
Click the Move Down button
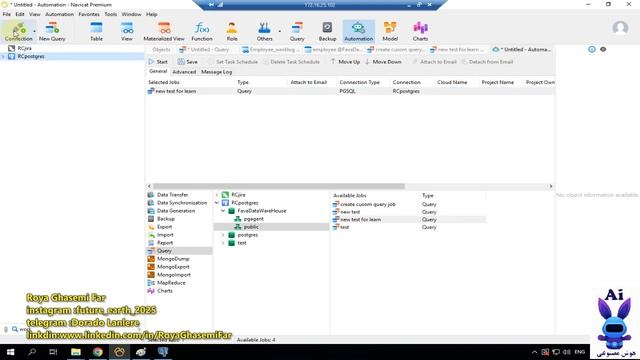point(383,62)
